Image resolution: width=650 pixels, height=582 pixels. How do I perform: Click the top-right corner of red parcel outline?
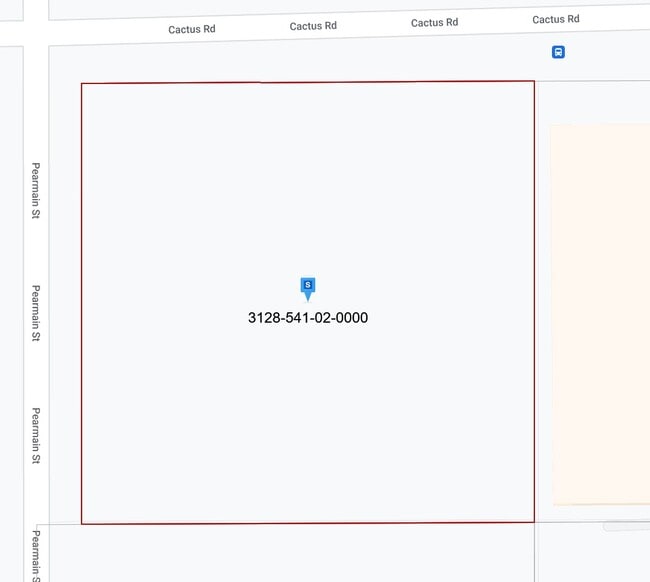[x=534, y=82]
